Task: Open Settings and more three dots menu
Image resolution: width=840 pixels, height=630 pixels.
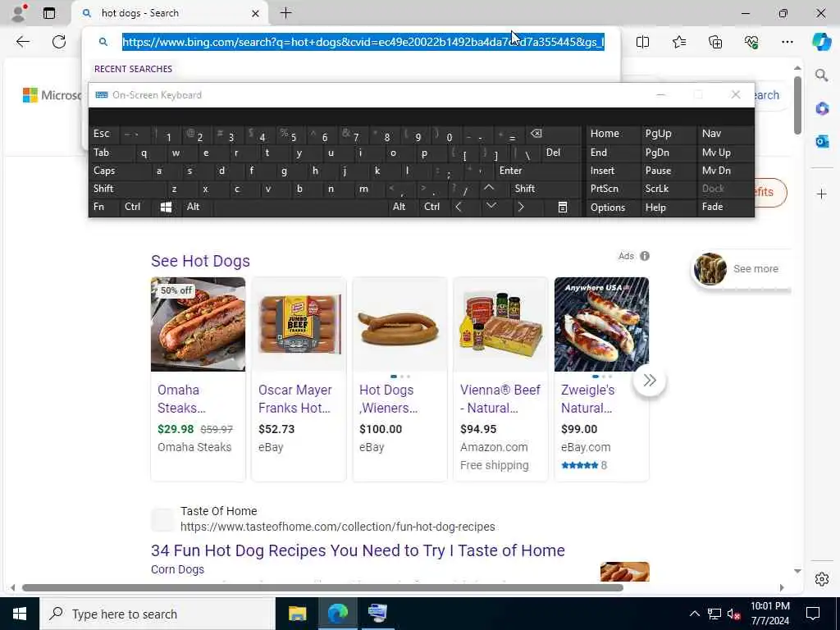Action: tap(787, 42)
